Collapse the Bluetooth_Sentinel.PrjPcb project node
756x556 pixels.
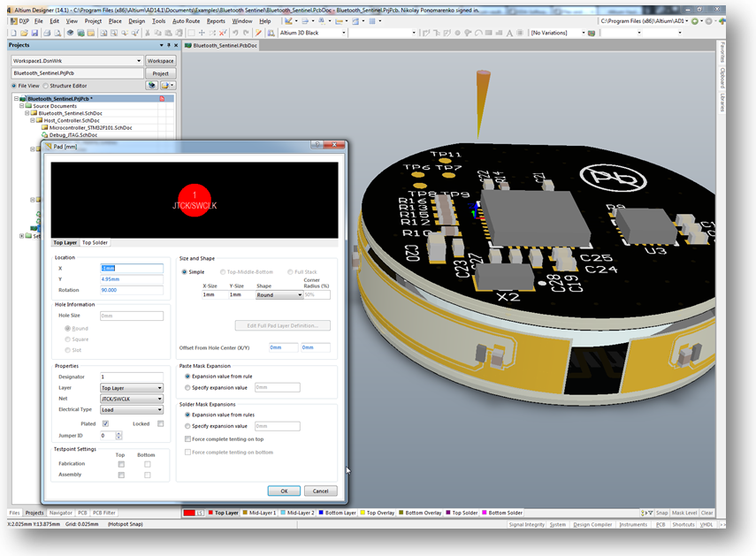click(16, 99)
